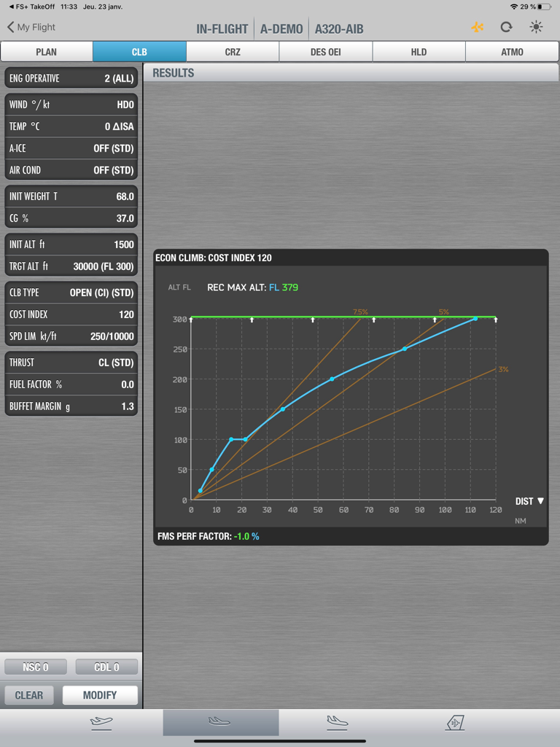This screenshot has height=747, width=560.
Task: Edit COST INDEX 120 field
Action: click(x=71, y=314)
